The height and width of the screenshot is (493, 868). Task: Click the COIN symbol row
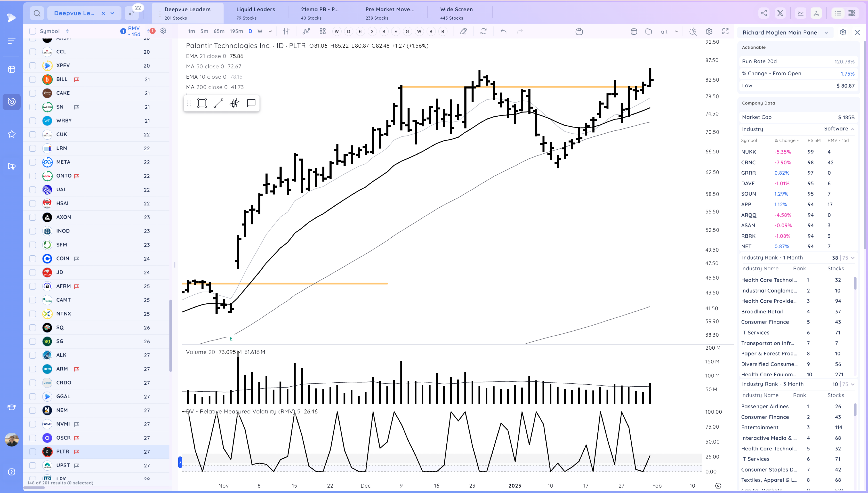[62, 258]
